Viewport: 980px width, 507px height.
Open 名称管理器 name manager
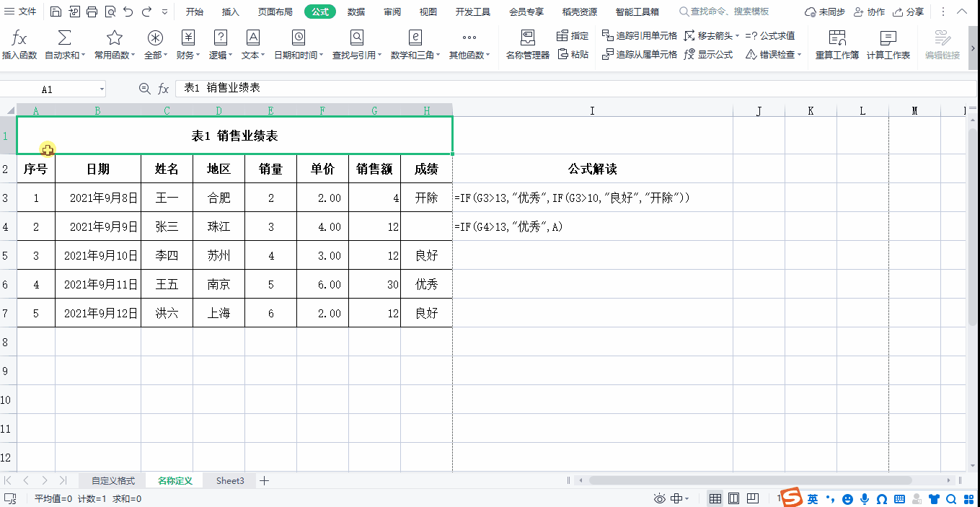pyautogui.click(x=527, y=45)
